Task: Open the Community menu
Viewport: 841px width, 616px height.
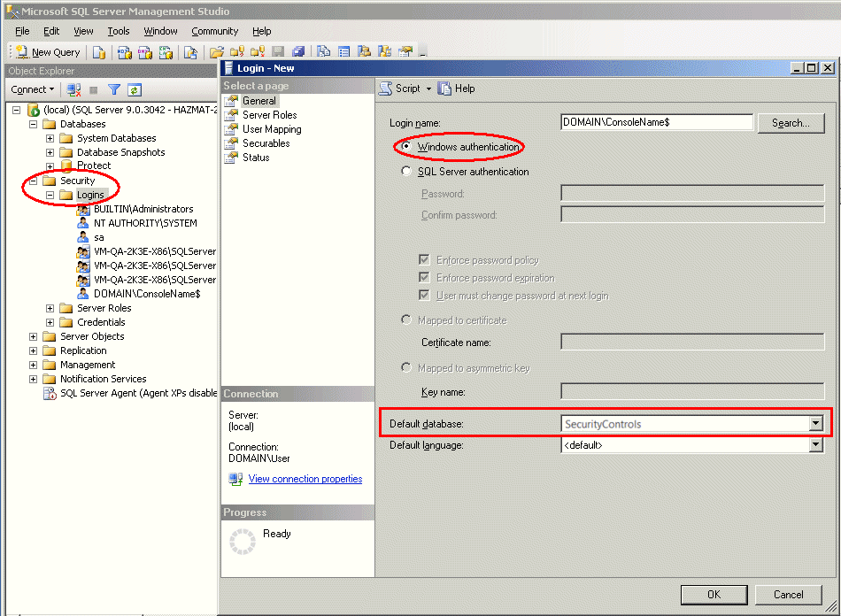Action: click(x=214, y=31)
